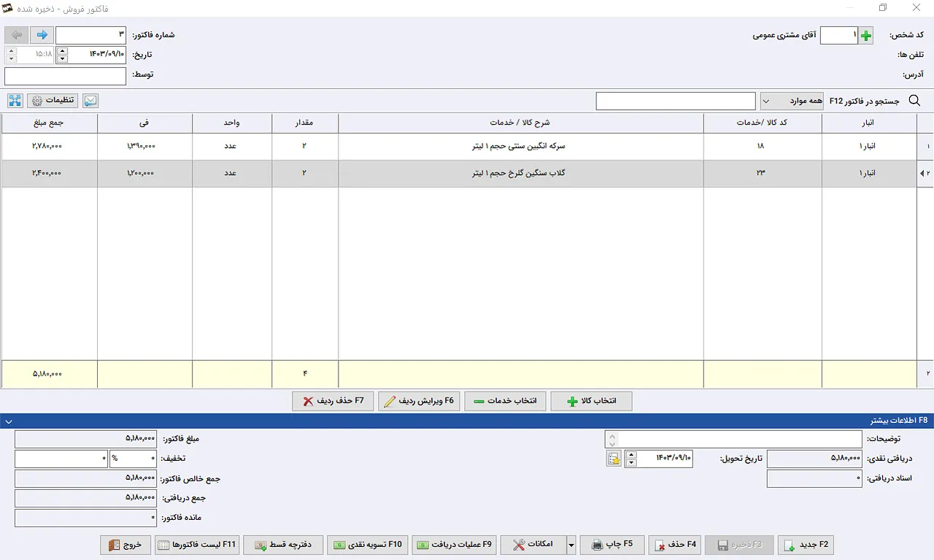
Task: Open F11 لیست فاکتورها
Action: [196, 545]
